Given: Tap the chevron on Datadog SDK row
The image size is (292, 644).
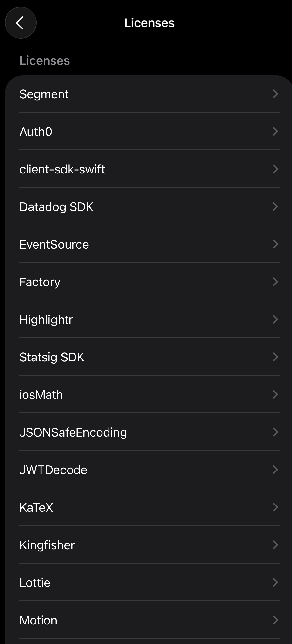Looking at the screenshot, I should click(x=275, y=206).
